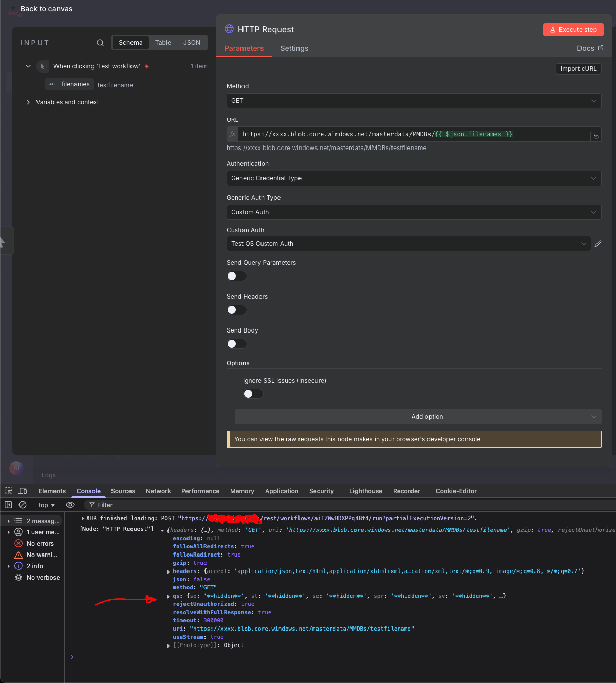Switch to the Settings tab

click(x=294, y=48)
